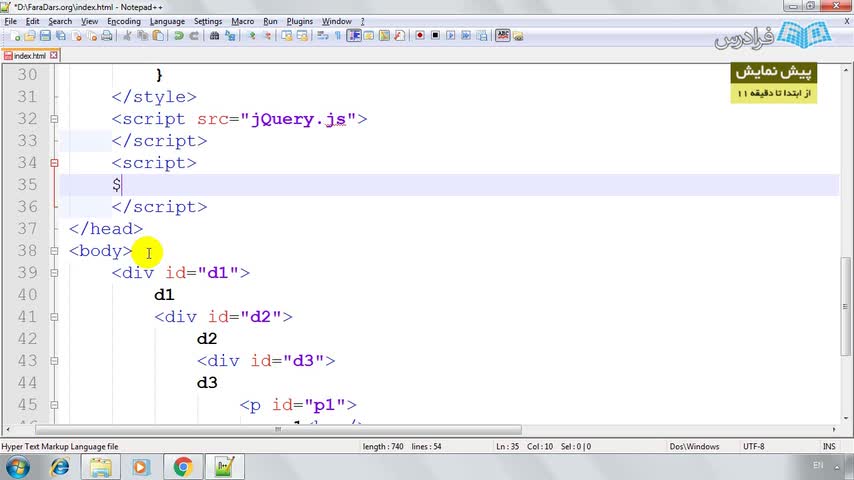Click the vertical scrollbar thumb of the editor
Viewport: 854px width, 480px height.
click(x=845, y=306)
